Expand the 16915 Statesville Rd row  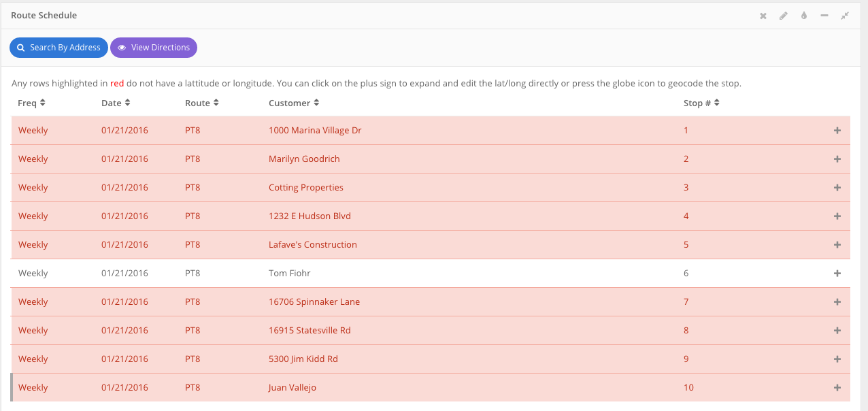click(x=837, y=331)
